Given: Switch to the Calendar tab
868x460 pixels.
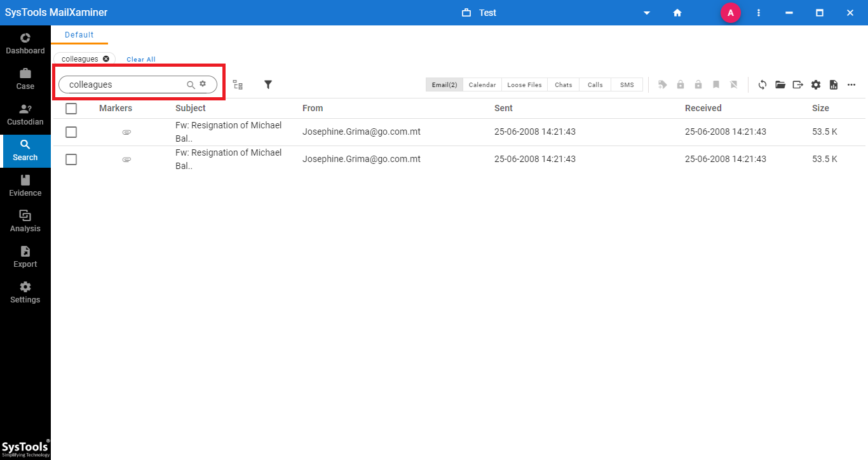Looking at the screenshot, I should pyautogui.click(x=482, y=85).
